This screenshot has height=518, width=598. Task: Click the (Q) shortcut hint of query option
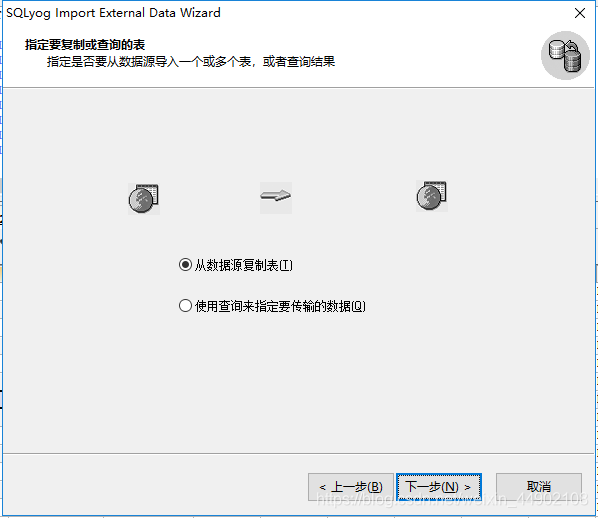pos(358,306)
